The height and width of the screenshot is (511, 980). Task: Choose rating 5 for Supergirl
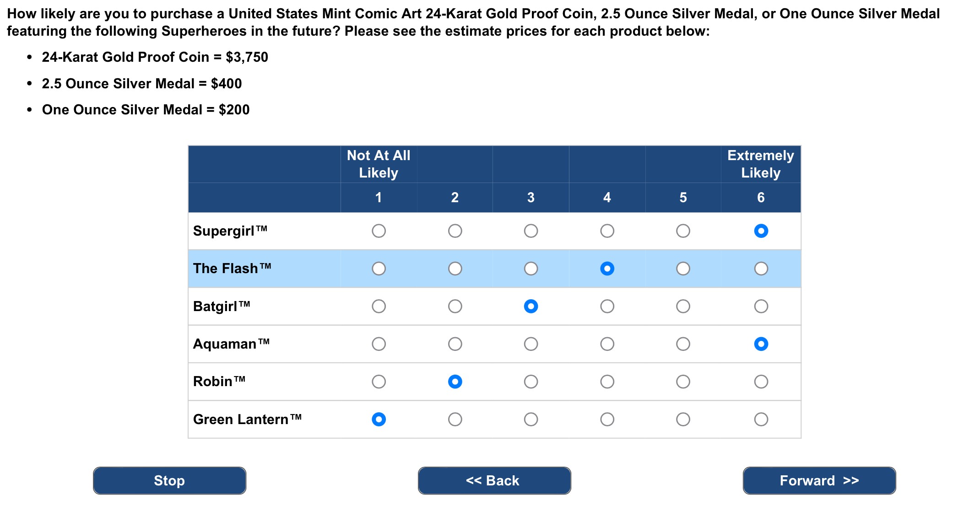[x=683, y=231]
